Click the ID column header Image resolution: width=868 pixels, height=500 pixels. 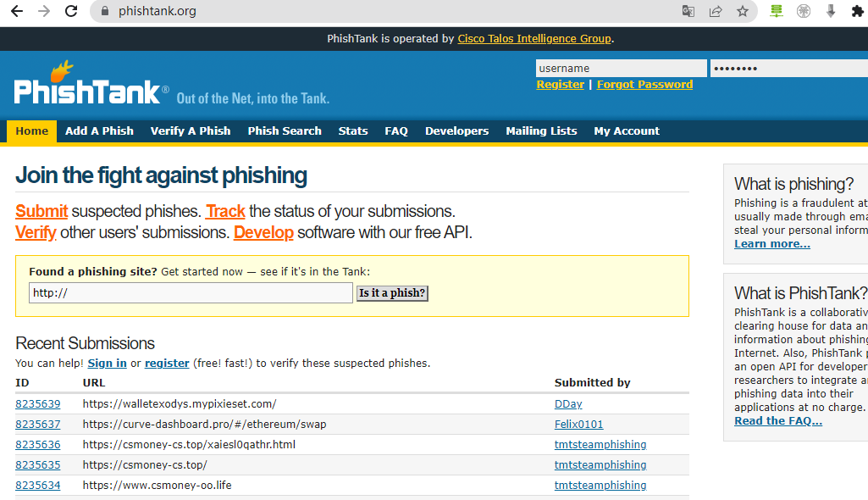pyautogui.click(x=22, y=382)
